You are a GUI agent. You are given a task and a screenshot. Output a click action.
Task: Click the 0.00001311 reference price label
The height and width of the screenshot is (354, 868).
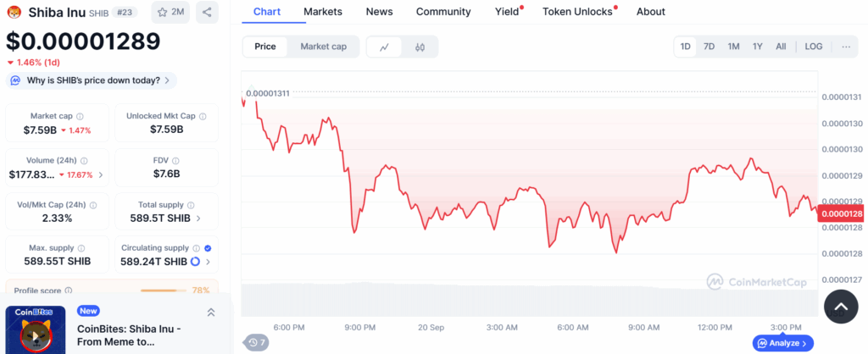pos(268,93)
